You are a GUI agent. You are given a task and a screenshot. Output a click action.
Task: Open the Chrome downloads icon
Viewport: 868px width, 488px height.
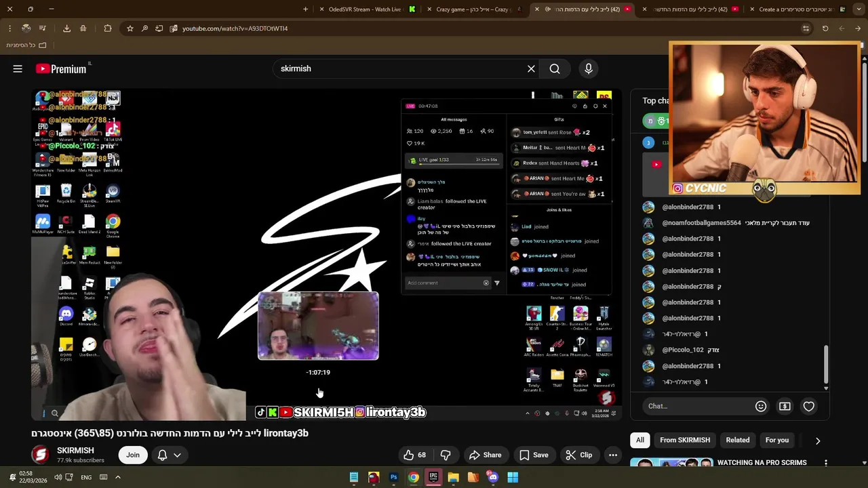[66, 28]
